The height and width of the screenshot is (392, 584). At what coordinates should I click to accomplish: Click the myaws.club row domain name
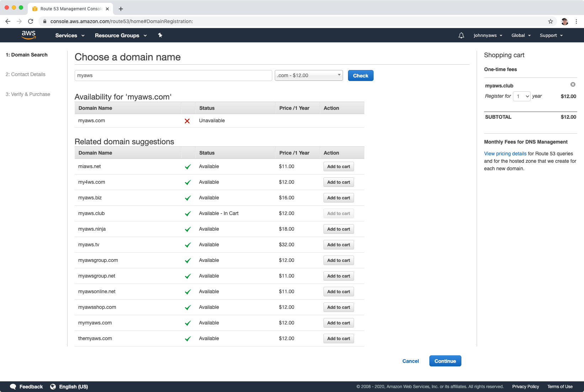pos(91,214)
